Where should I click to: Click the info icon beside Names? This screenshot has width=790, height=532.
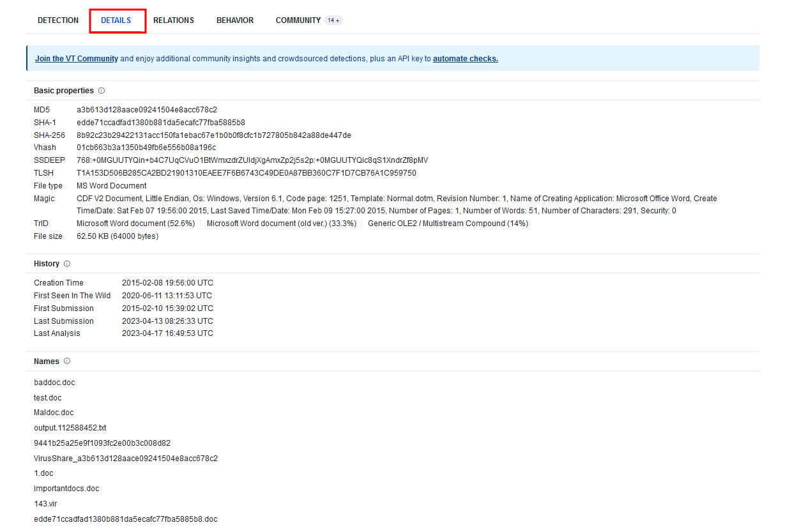click(x=66, y=360)
